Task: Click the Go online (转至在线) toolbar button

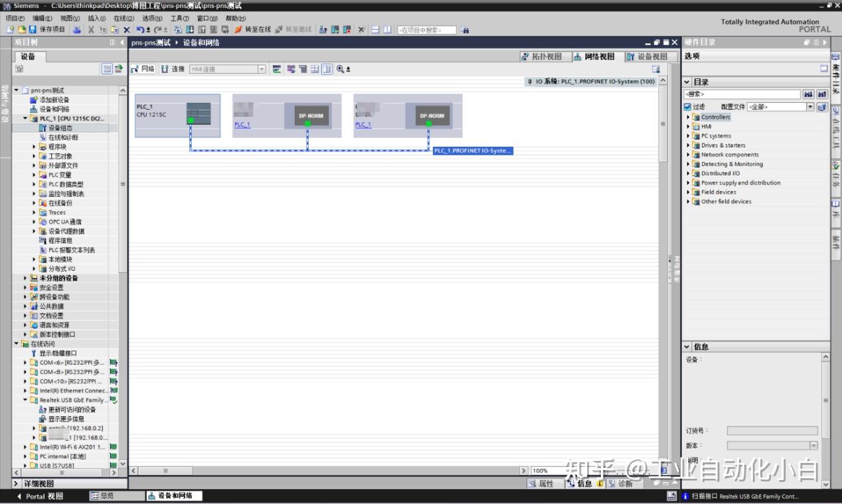Action: point(252,29)
